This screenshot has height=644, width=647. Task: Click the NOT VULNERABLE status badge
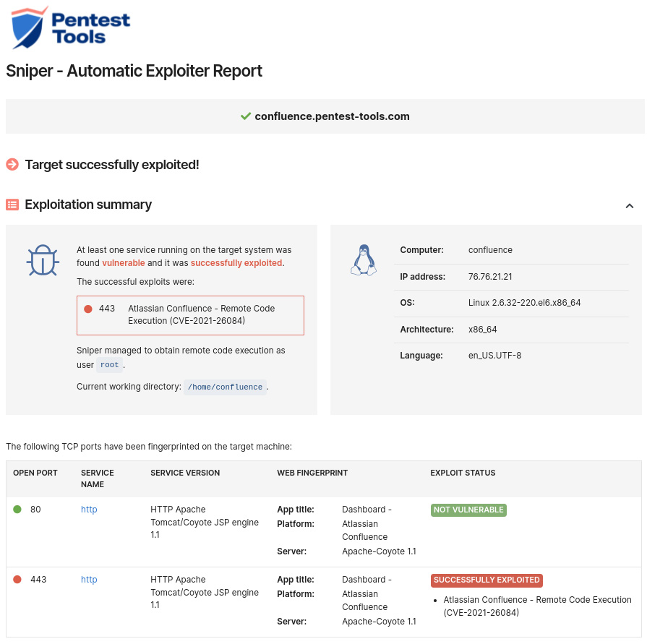pyautogui.click(x=468, y=510)
